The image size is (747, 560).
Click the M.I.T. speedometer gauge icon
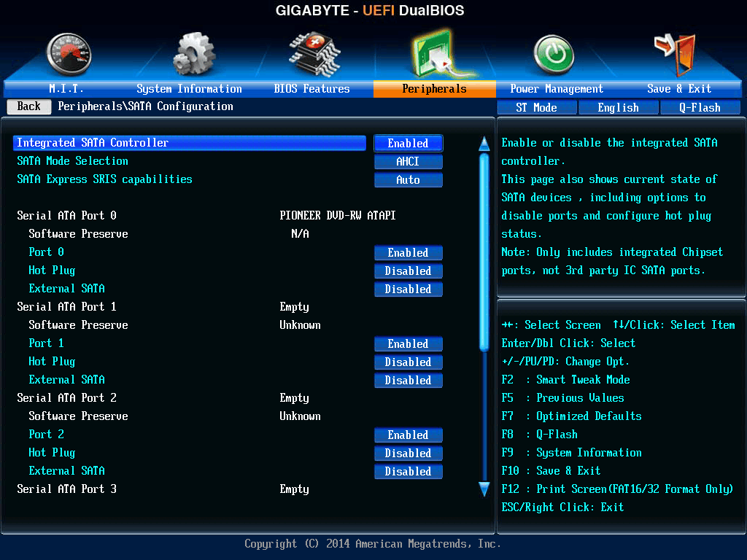[x=69, y=54]
